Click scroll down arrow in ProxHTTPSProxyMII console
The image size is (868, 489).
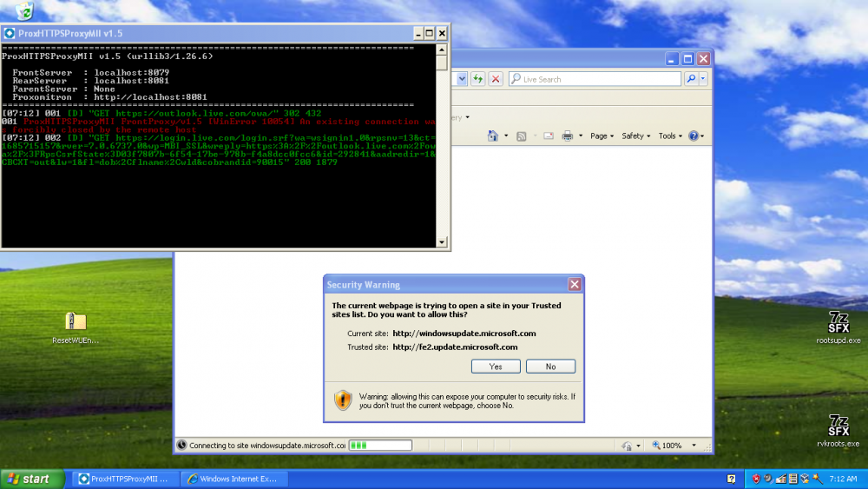(x=441, y=242)
